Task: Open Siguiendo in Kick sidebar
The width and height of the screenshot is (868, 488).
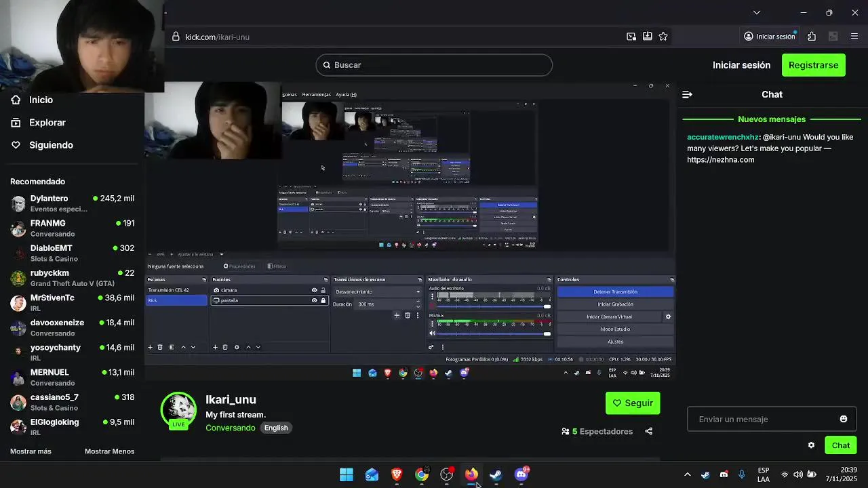Action: 51,145
